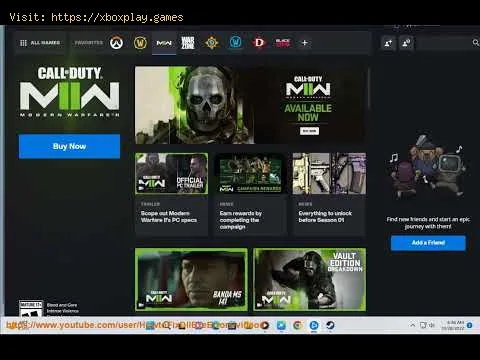The image size is (480, 360).
Task: Open the Campaign Rewards news thumbnail
Action: (x=250, y=174)
